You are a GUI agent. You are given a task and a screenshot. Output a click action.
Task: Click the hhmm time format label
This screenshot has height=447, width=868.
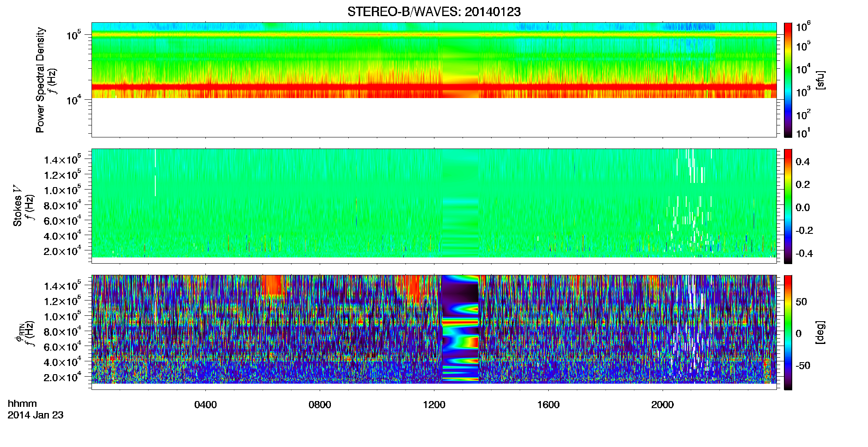(22, 404)
